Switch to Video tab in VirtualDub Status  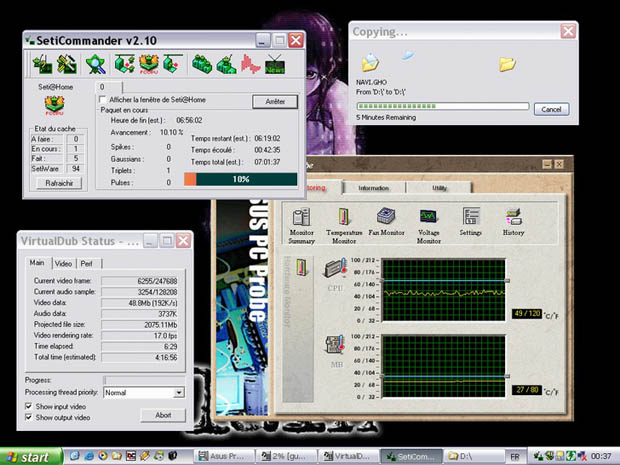[x=63, y=263]
